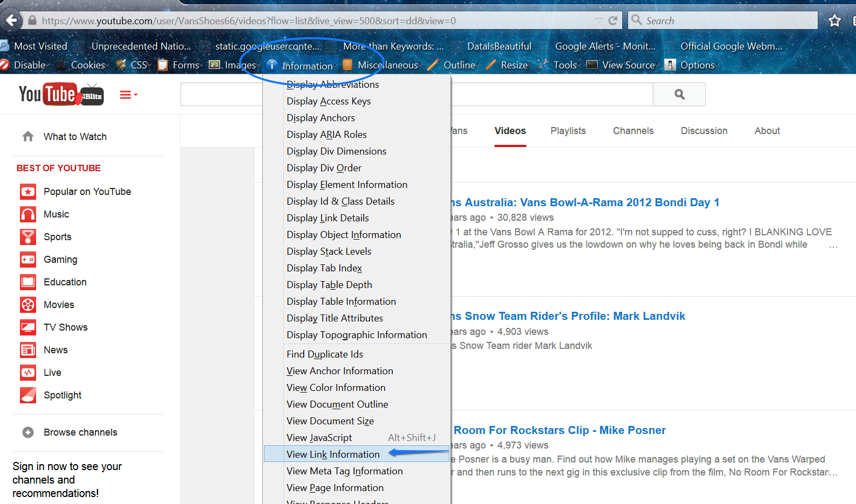The width and height of the screenshot is (856, 504).
Task: Open Vans Bowl-A-Rama 2012 Bondi video link
Action: [x=586, y=202]
